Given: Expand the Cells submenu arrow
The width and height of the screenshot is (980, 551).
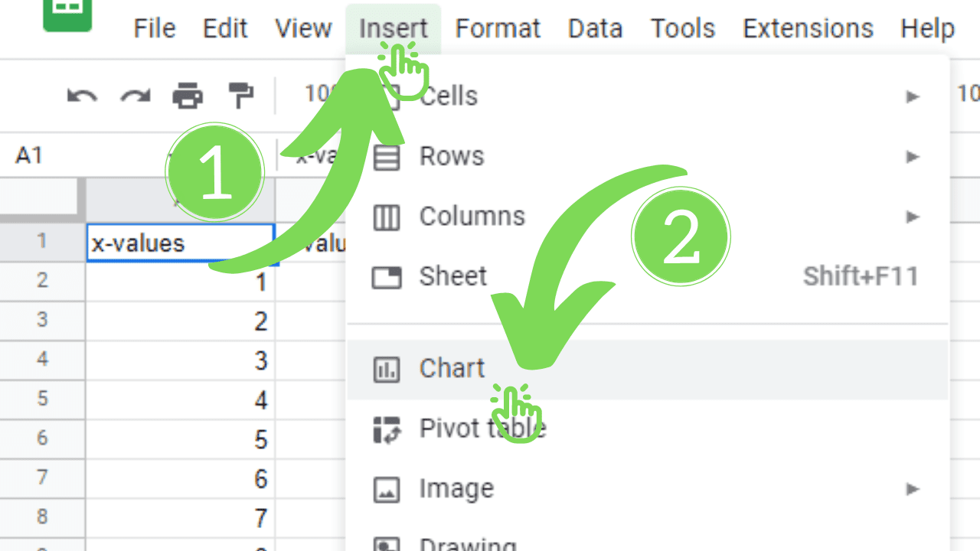Looking at the screenshot, I should click(x=913, y=96).
